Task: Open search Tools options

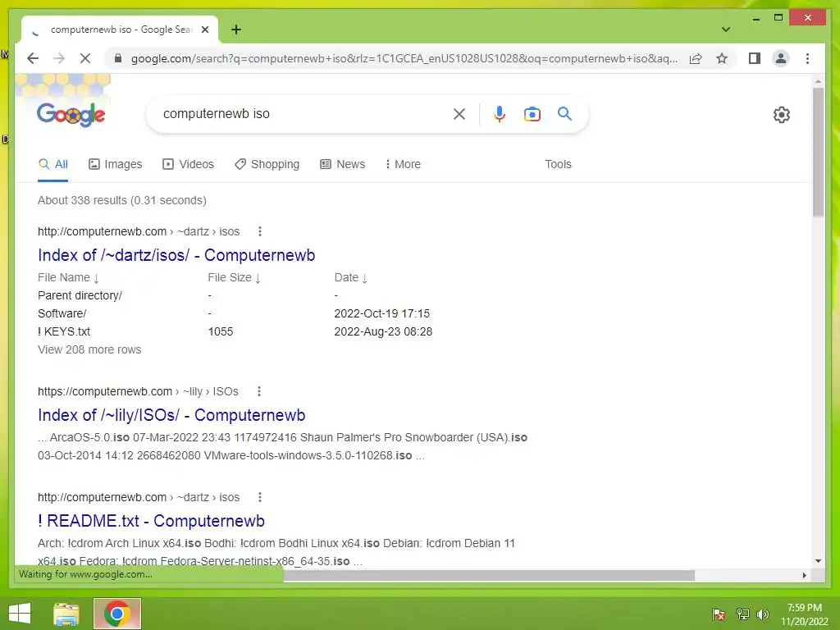Action: tap(558, 164)
